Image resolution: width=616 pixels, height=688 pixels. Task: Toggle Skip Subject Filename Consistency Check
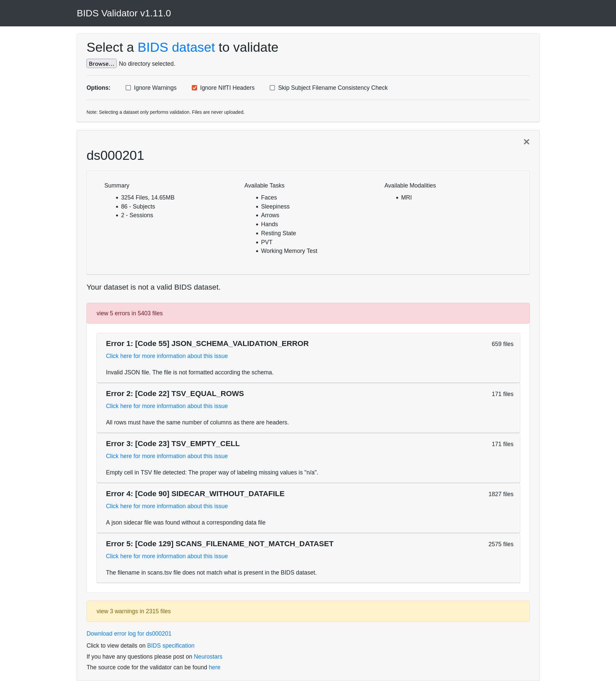272,88
